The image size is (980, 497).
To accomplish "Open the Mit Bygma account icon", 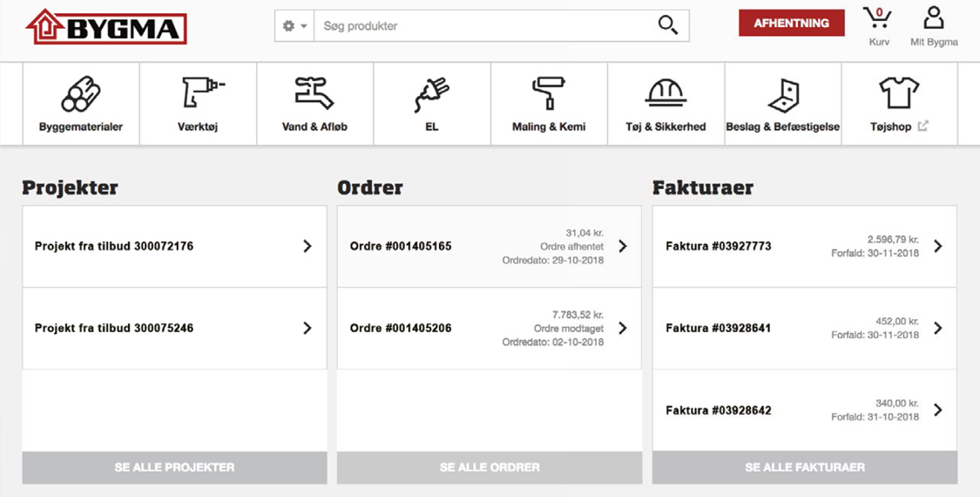I will click(933, 21).
